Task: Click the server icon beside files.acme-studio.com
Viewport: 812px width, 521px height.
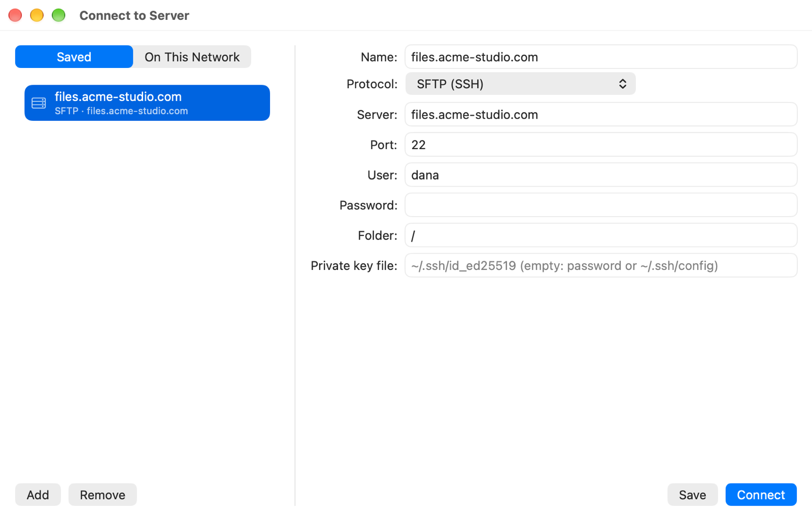Action: pos(39,103)
